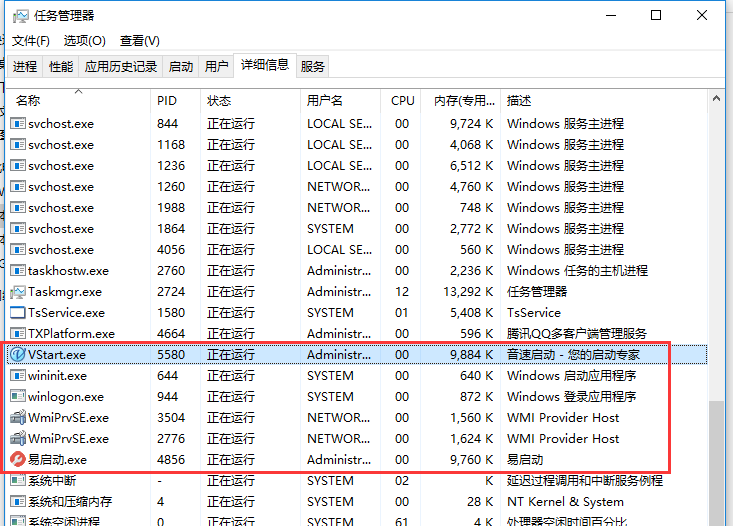Switch to the 进程 tab
This screenshot has height=526, width=734.
click(25, 66)
